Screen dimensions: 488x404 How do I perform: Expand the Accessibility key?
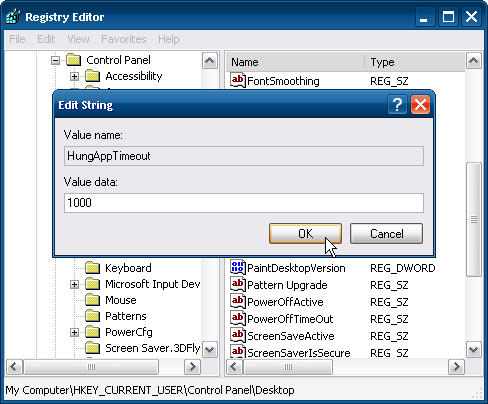[74, 76]
